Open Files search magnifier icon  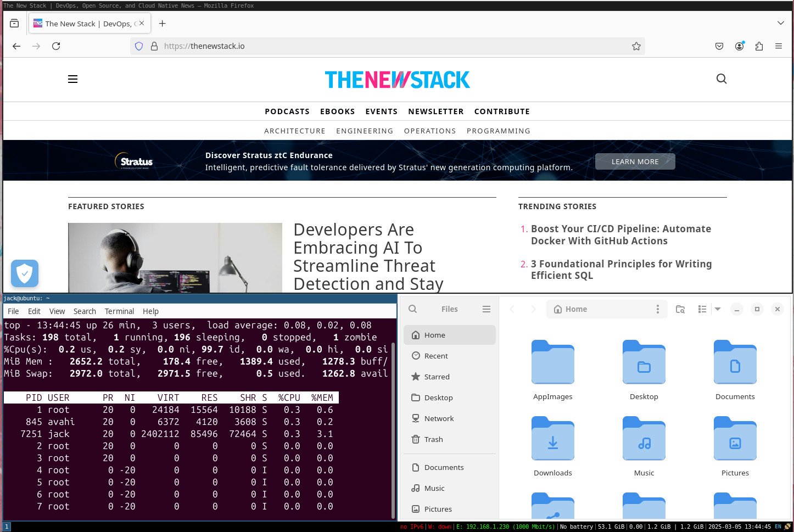point(413,309)
